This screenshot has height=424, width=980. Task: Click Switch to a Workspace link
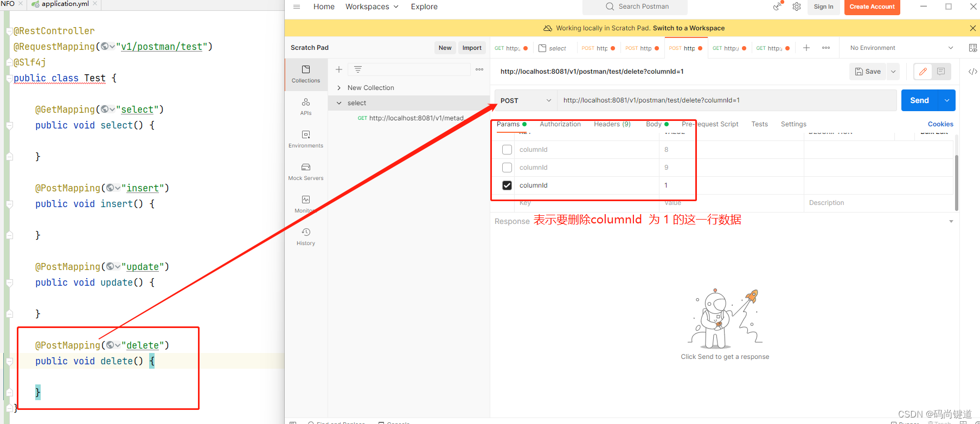[x=689, y=28]
